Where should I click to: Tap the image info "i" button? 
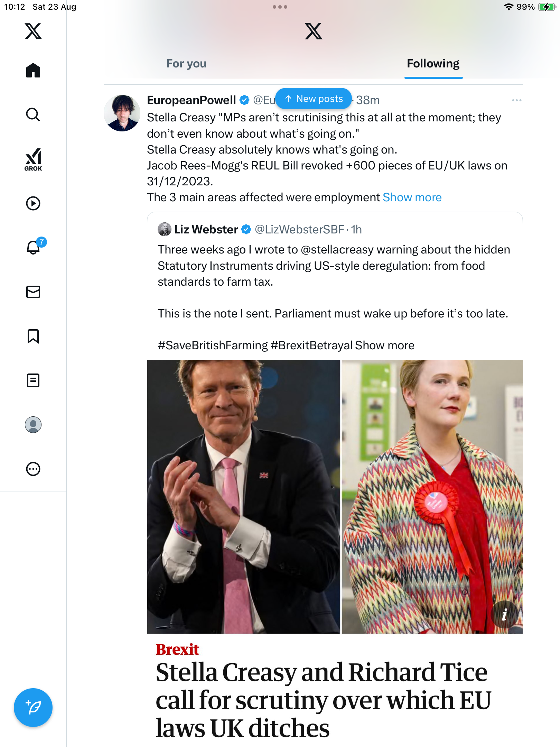pos(504,615)
